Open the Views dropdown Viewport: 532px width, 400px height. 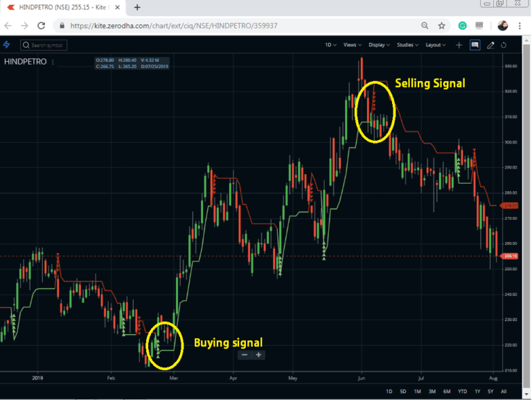click(x=352, y=44)
